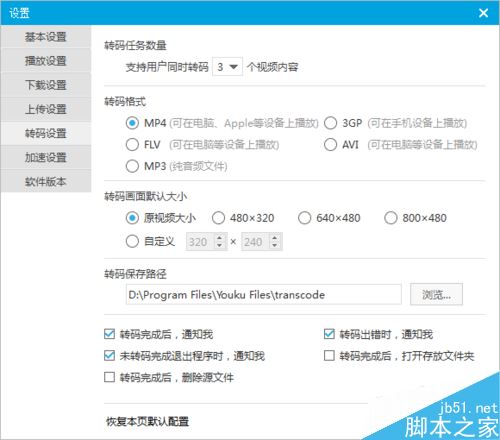Click 恢复本页默认配置 link
500x440 pixels.
pos(147,422)
